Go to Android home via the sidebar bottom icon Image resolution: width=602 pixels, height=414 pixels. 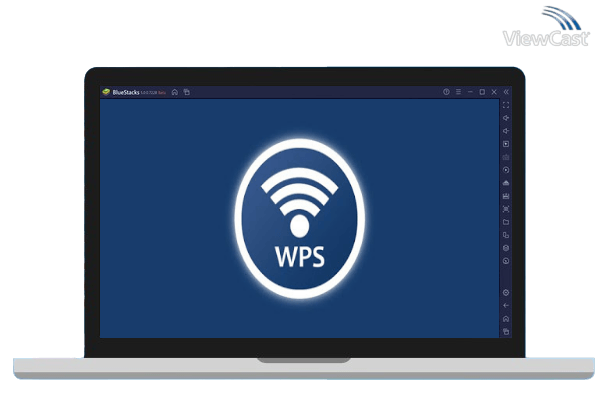[x=506, y=319]
